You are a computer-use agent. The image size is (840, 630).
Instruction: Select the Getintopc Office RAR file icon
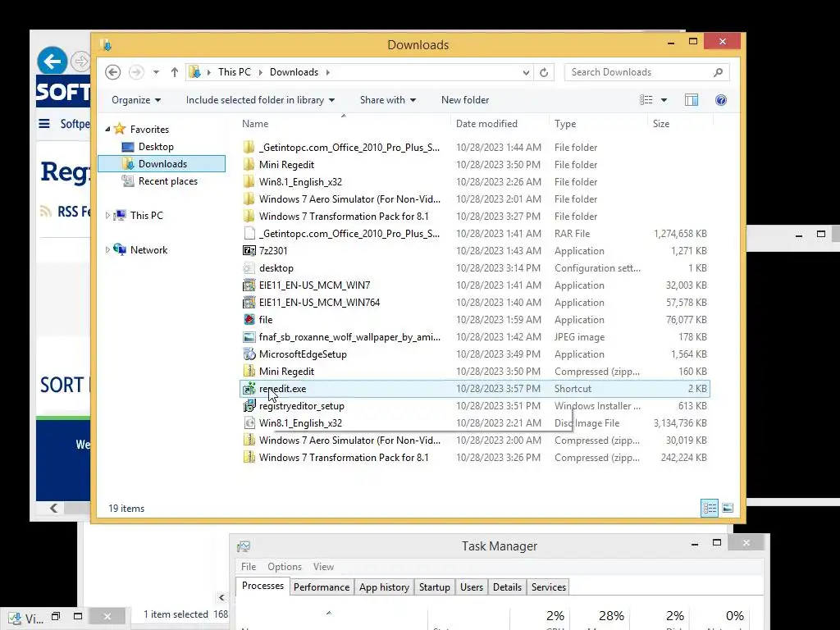click(249, 233)
